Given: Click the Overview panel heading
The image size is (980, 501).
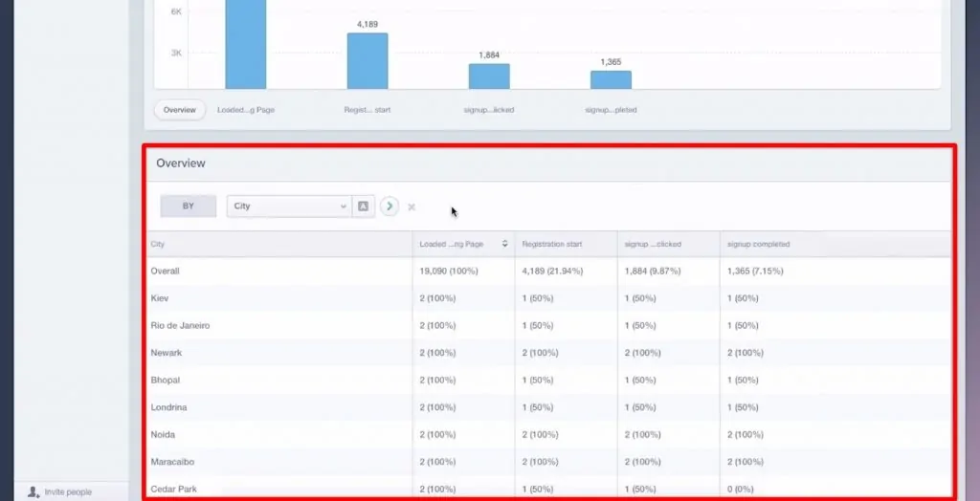Looking at the screenshot, I should (181, 163).
